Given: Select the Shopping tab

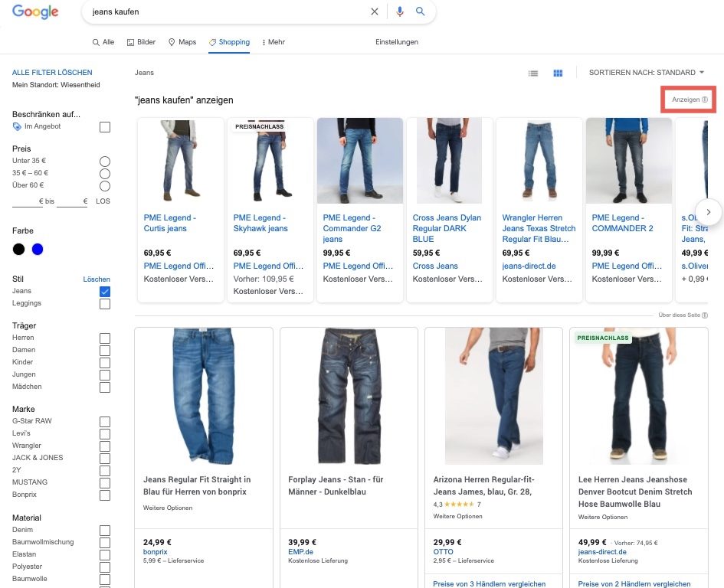Looking at the screenshot, I should click(229, 42).
